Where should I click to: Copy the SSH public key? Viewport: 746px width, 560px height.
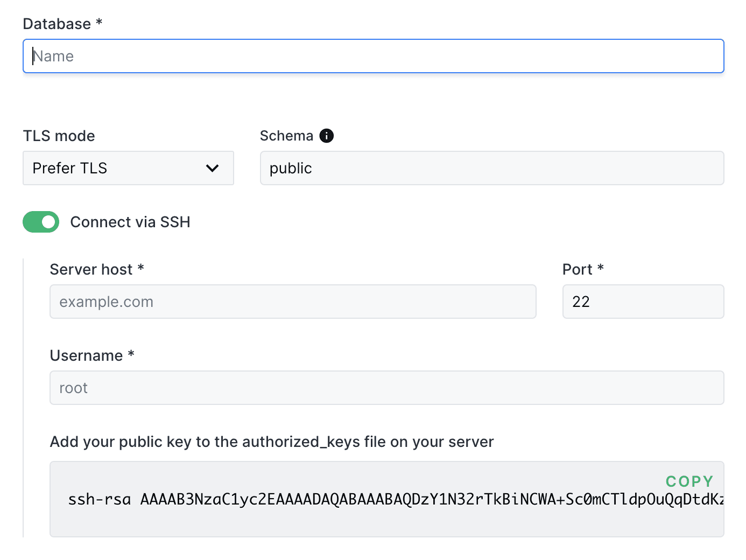[x=689, y=481]
